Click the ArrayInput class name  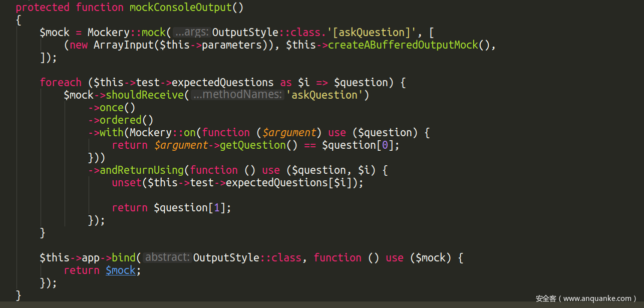[x=123, y=45]
